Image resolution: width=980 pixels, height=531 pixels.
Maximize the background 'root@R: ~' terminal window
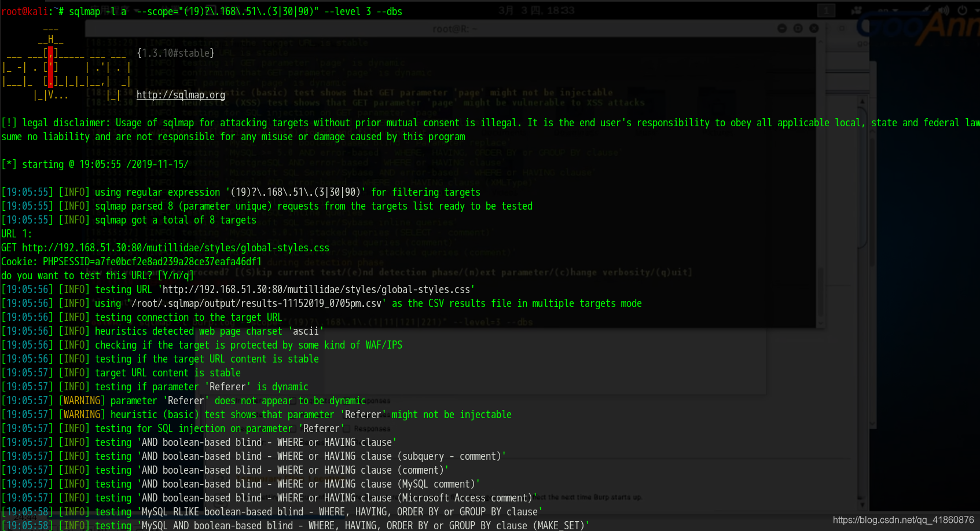[x=798, y=28]
